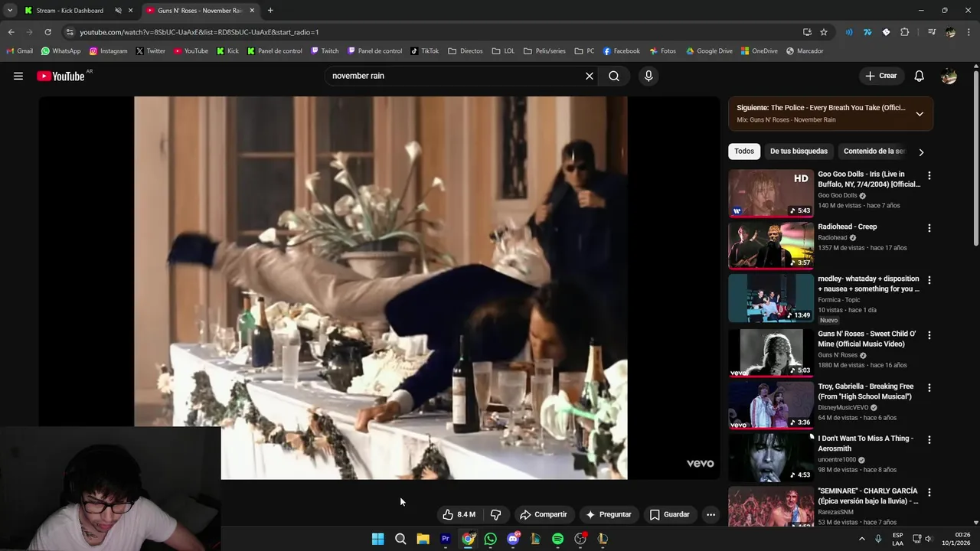980x551 pixels.
Task: Unmute the Kick Dashboard tab
Action: pyautogui.click(x=118, y=11)
